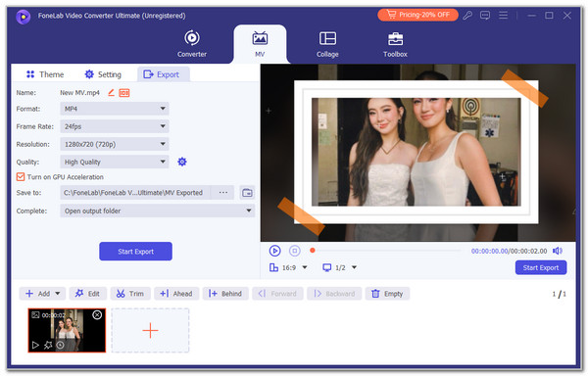
Task: Click the plus placeholder to add media
Action: pyautogui.click(x=150, y=330)
